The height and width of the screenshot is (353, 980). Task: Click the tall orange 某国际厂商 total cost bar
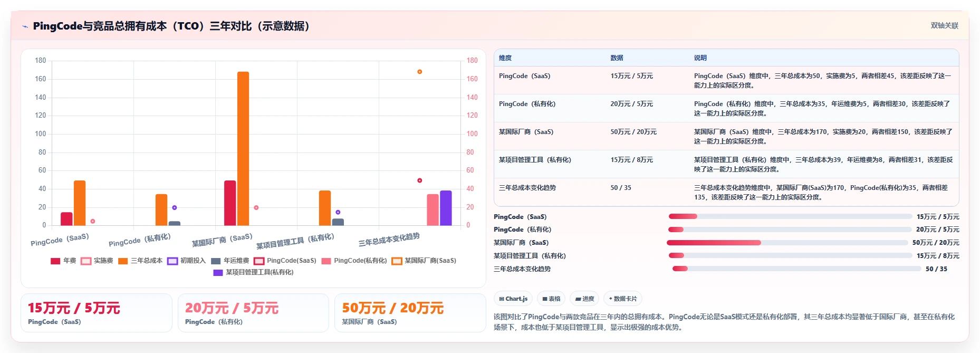pyautogui.click(x=243, y=149)
